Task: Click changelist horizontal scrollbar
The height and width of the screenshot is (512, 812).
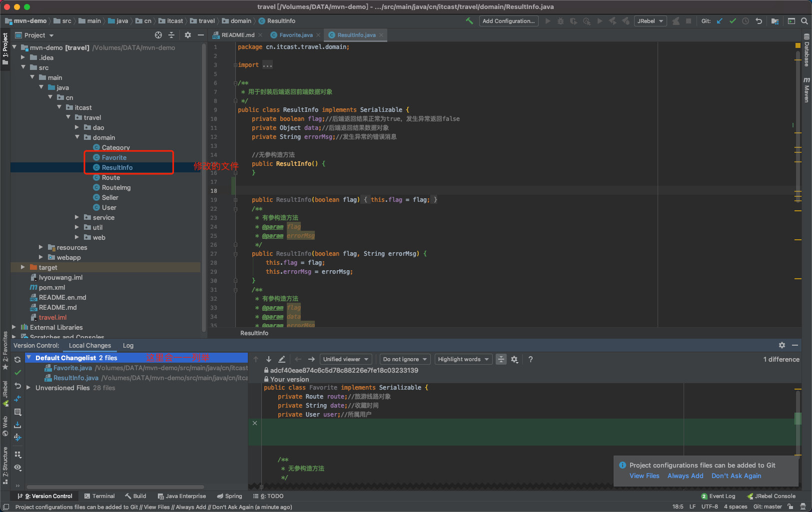Action: [x=115, y=487]
